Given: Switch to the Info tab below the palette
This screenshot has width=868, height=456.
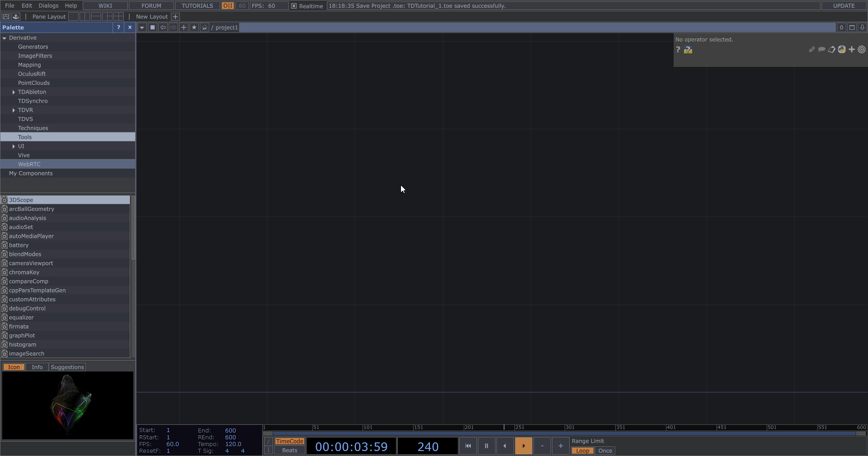Looking at the screenshot, I should (x=37, y=367).
